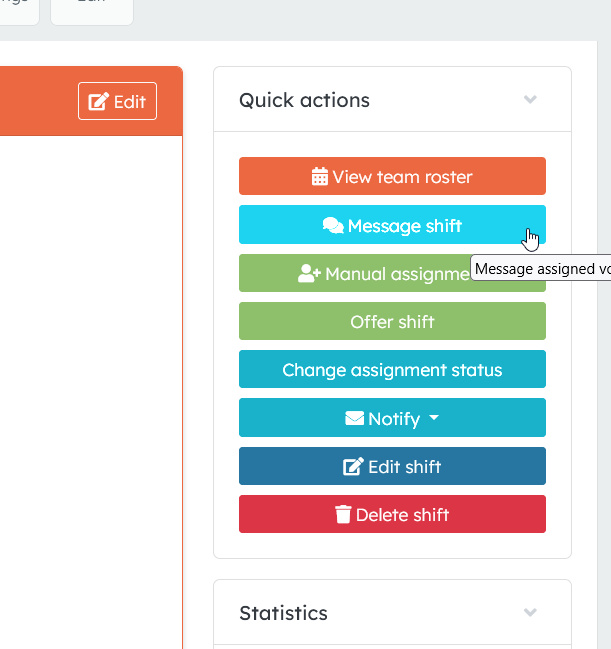Click the envelope icon on Notify
This screenshot has height=649, width=611.
[354, 419]
